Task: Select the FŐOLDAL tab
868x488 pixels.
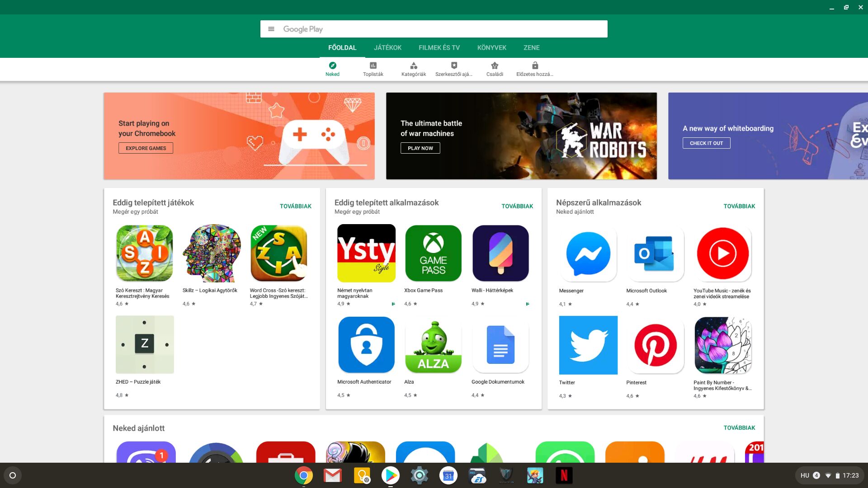Action: [x=342, y=47]
